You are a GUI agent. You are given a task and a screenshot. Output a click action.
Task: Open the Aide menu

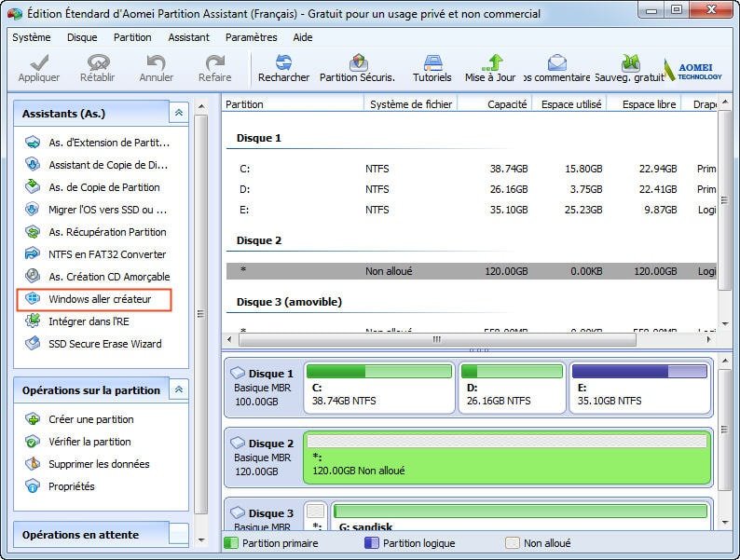[303, 37]
